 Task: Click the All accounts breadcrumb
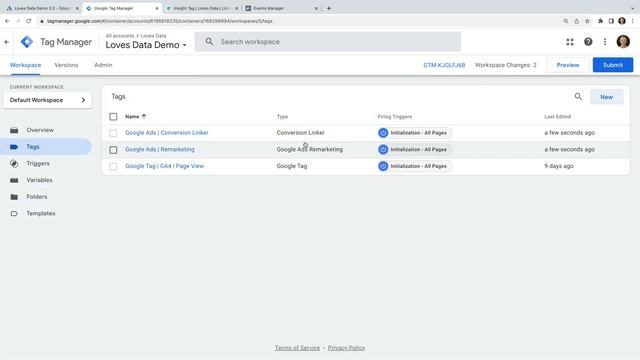pos(120,36)
